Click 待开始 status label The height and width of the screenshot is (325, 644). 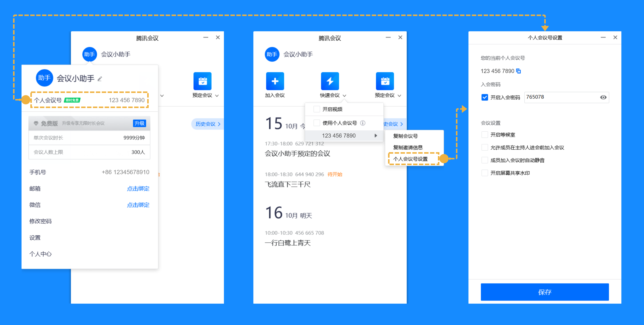click(335, 174)
